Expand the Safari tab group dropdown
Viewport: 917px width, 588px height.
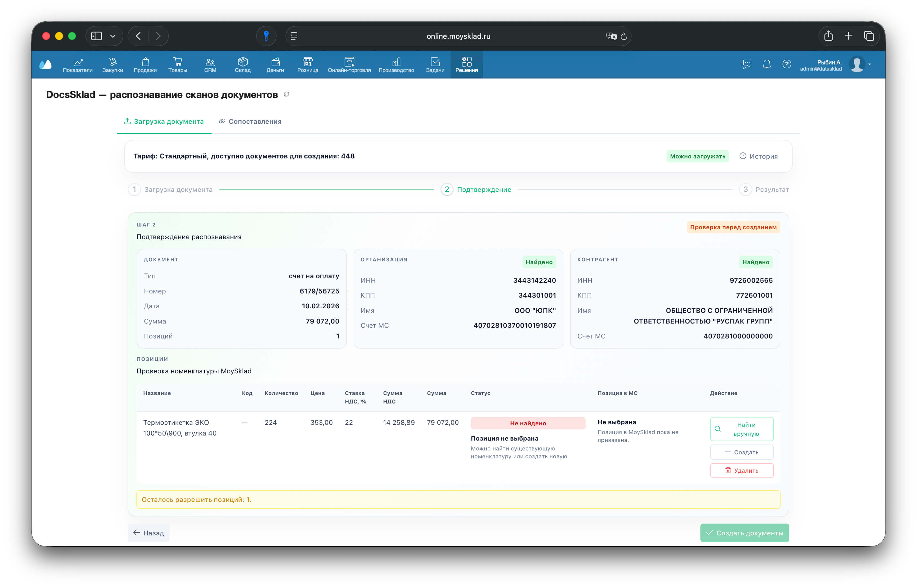point(113,36)
